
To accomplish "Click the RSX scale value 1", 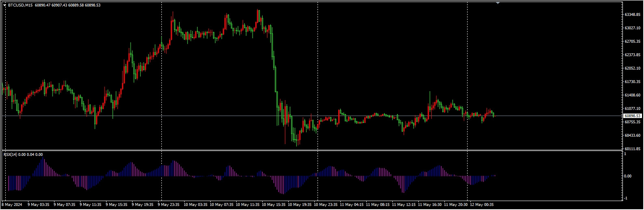I will click(x=625, y=154).
